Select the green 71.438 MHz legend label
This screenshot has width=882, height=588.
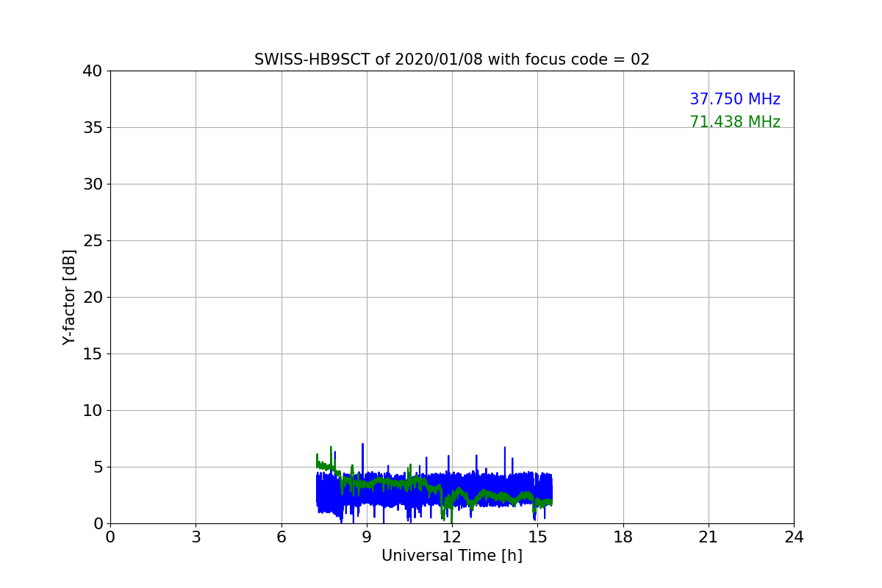click(735, 122)
